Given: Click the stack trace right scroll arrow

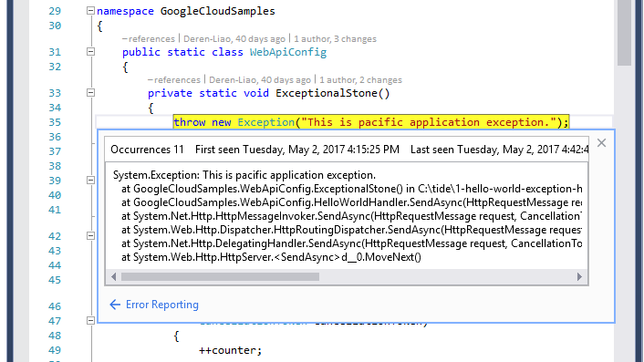Looking at the screenshot, I should click(579, 277).
